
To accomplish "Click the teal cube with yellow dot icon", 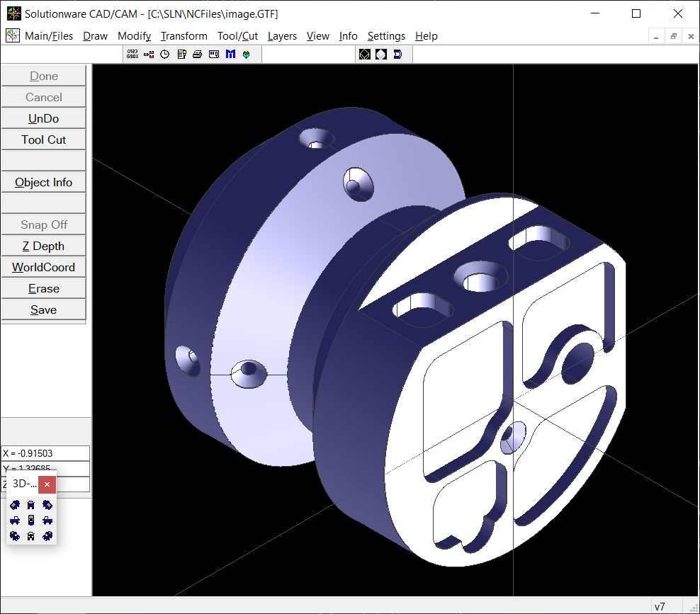I will click(x=247, y=55).
